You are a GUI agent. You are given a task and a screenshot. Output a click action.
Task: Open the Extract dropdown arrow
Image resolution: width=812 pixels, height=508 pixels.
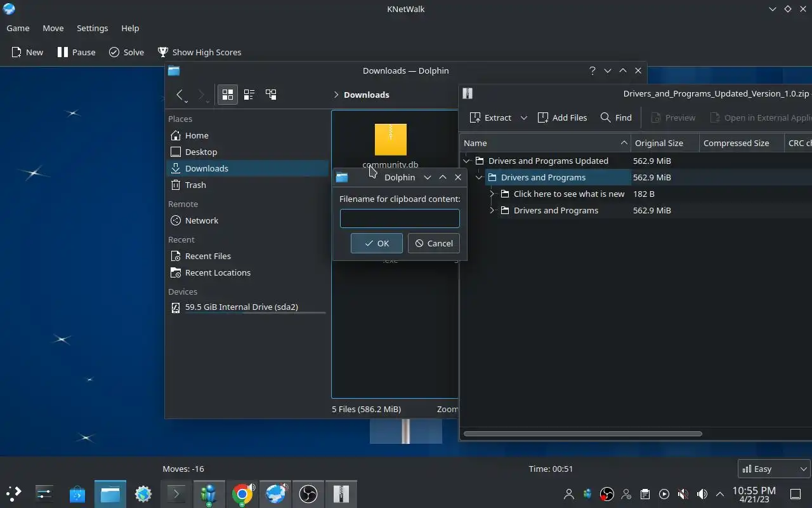523,117
